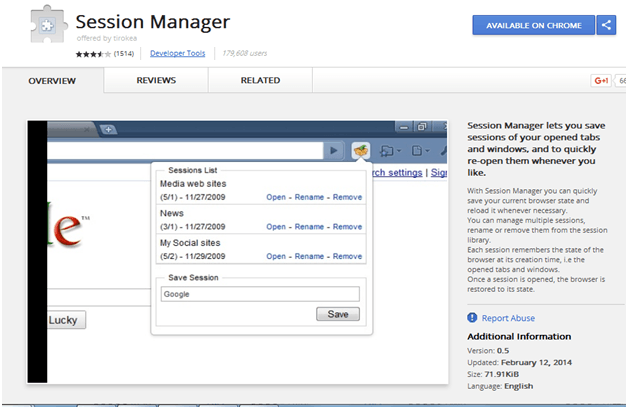Click the play arrow beside address bar
The width and height of the screenshot is (628, 409).
click(x=333, y=151)
